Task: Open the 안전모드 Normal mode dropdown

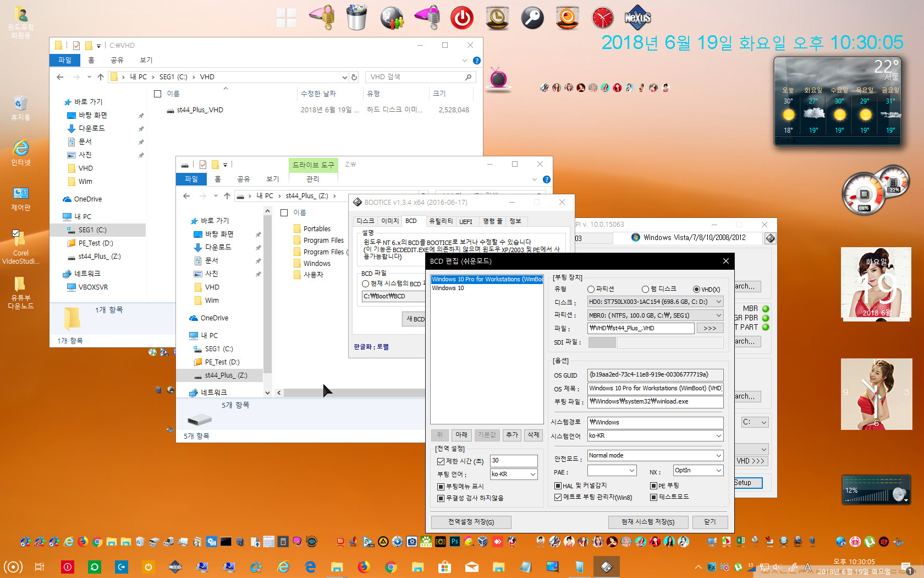Action: point(655,455)
